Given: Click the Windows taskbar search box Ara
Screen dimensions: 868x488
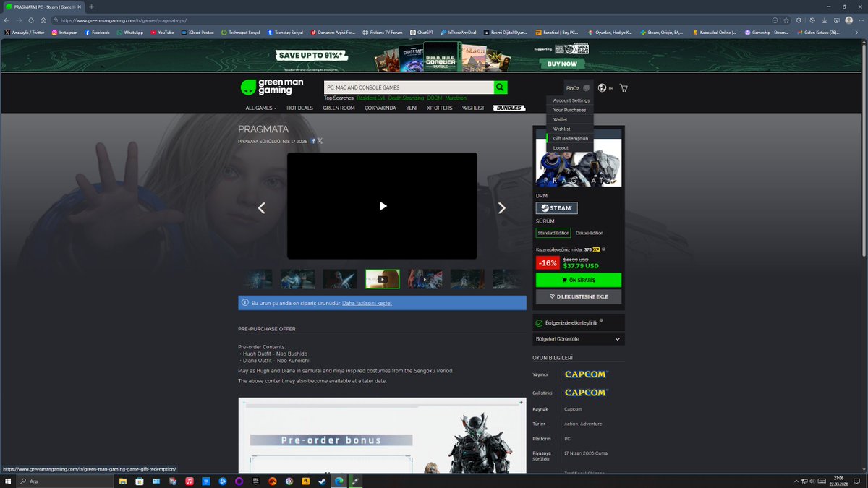Looking at the screenshot, I should point(65,481).
